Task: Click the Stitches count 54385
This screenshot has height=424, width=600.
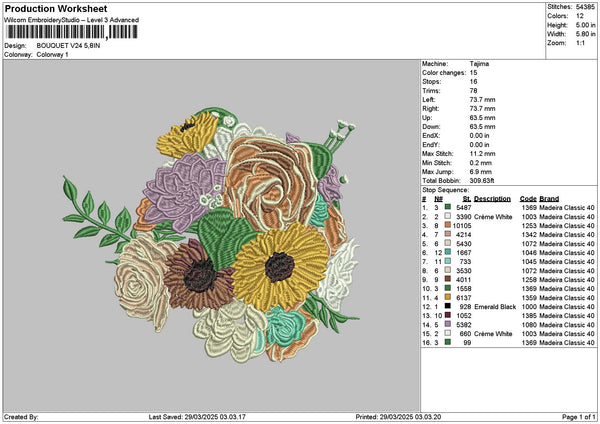Action: tap(585, 7)
